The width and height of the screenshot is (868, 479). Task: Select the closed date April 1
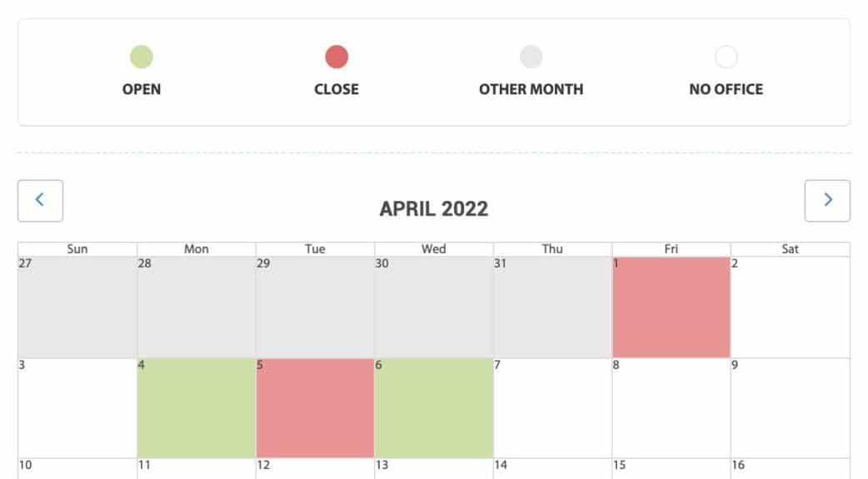click(671, 307)
